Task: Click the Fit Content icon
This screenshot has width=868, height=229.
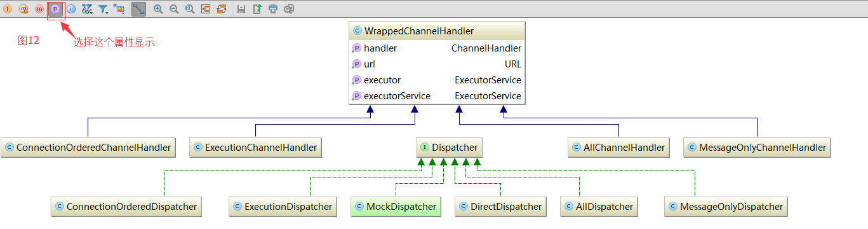Action: coord(206,9)
